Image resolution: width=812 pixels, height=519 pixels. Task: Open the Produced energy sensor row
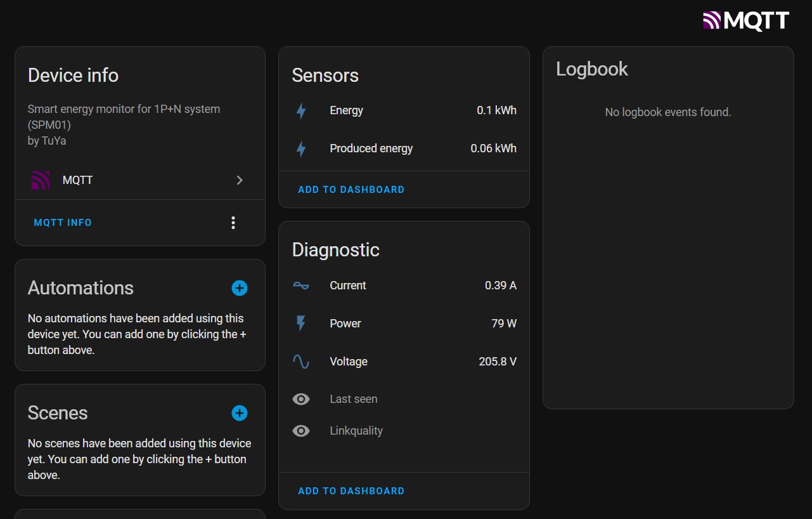click(404, 148)
